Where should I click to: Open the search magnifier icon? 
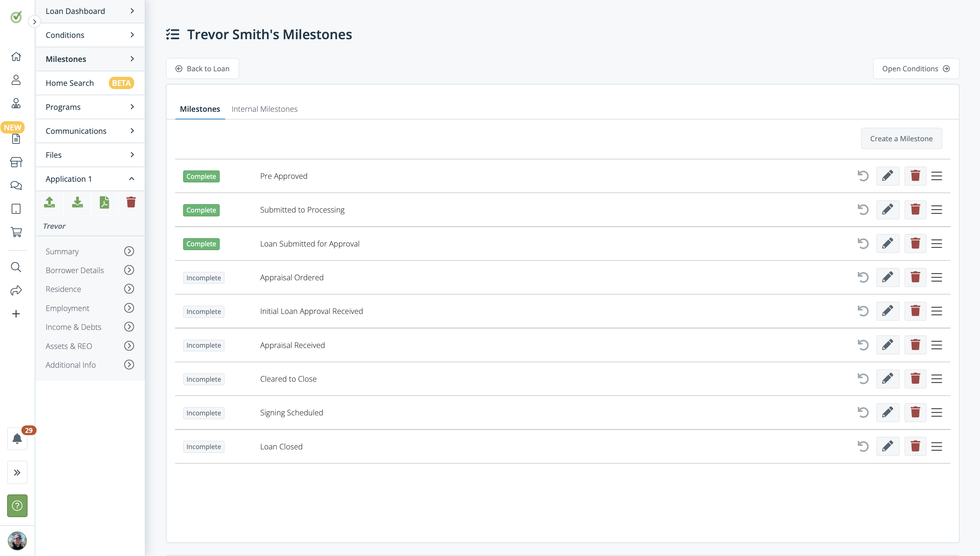[x=16, y=267]
